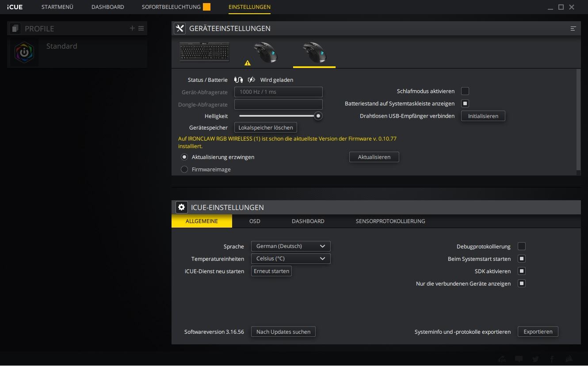Click the device settings vertical scrollbar

point(579,119)
